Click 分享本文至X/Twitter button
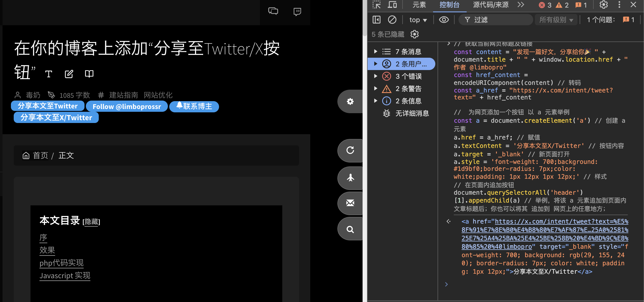The height and width of the screenshot is (302, 644). coord(56,117)
